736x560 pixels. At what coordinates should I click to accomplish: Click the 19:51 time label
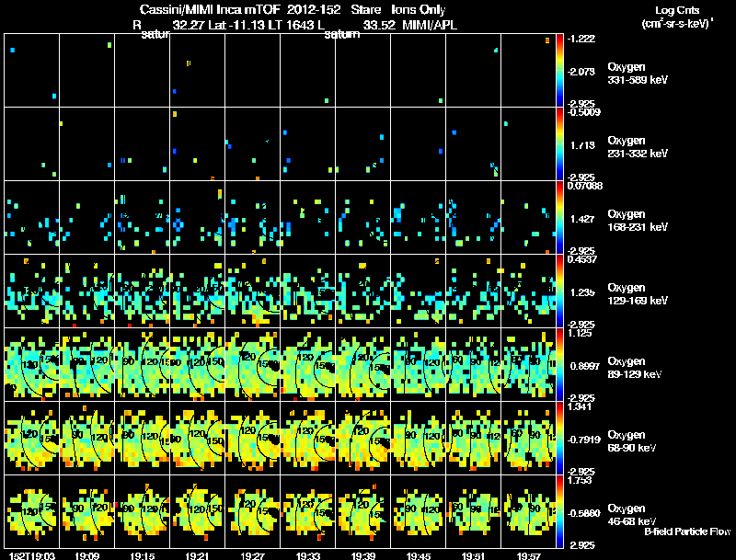[x=473, y=556]
